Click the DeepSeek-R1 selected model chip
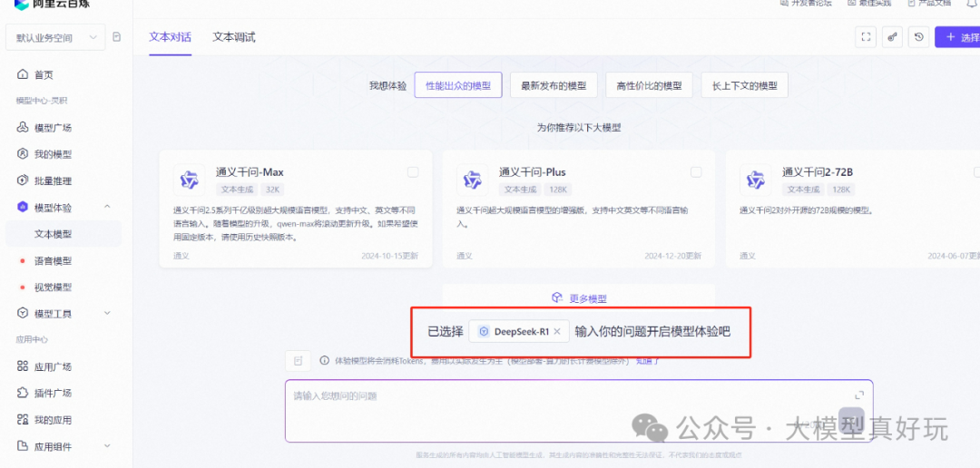 pyautogui.click(x=519, y=332)
